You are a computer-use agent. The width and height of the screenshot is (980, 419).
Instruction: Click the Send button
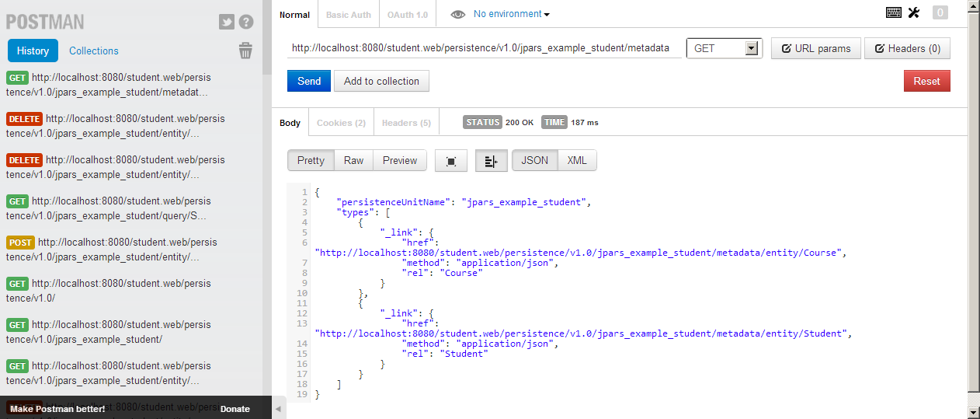tap(309, 81)
